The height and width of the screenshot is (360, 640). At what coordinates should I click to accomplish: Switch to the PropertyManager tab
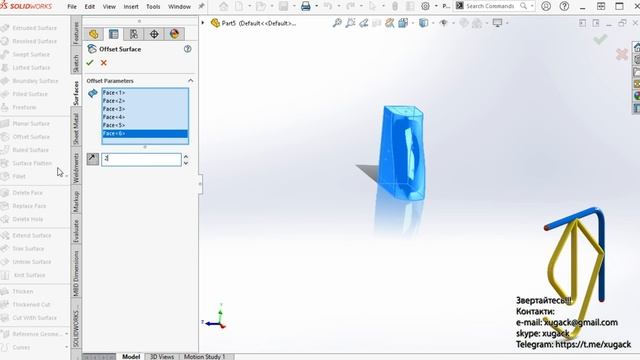click(x=113, y=34)
